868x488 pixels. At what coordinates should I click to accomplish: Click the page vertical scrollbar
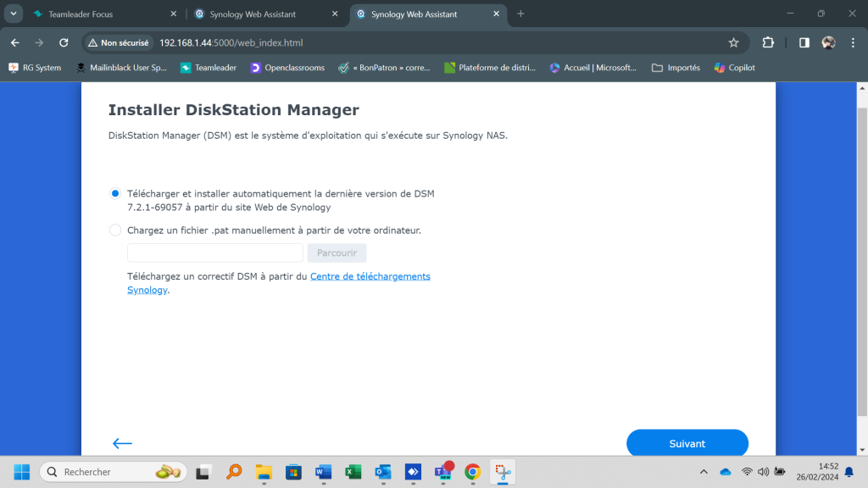coord(862,254)
